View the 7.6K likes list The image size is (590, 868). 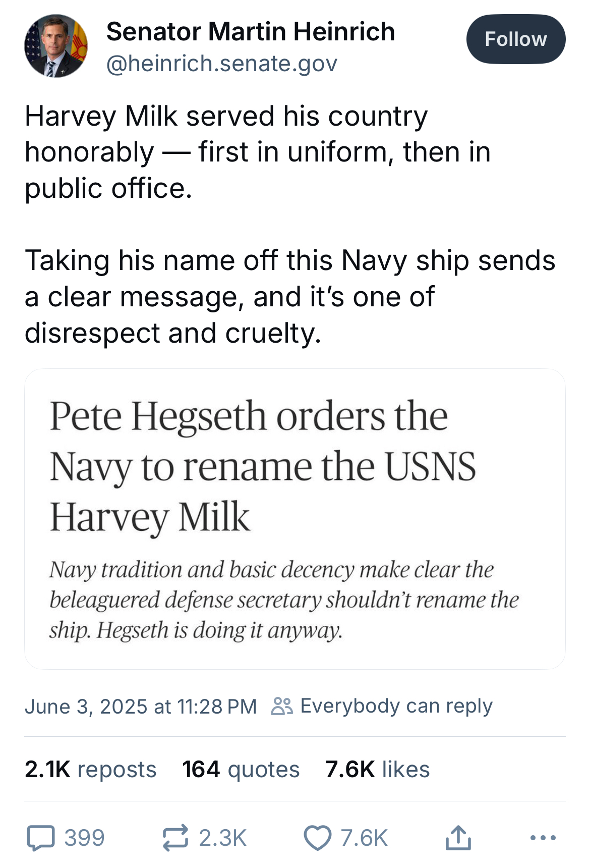377,770
